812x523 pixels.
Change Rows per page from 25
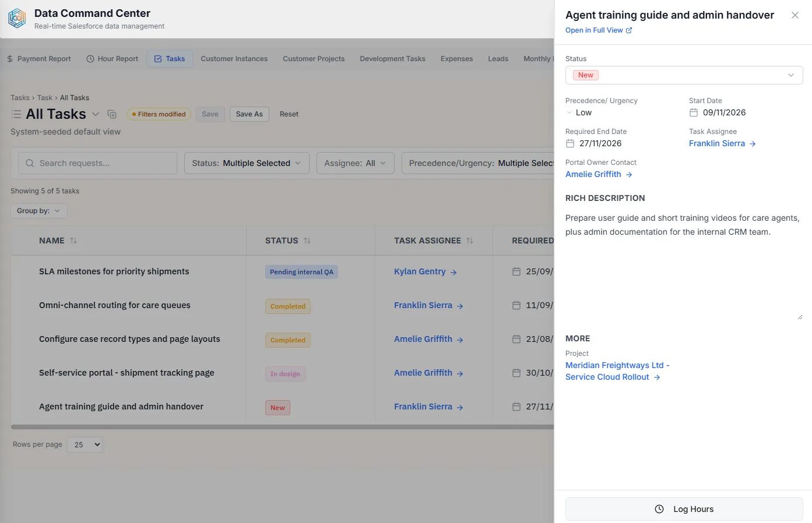click(x=85, y=444)
